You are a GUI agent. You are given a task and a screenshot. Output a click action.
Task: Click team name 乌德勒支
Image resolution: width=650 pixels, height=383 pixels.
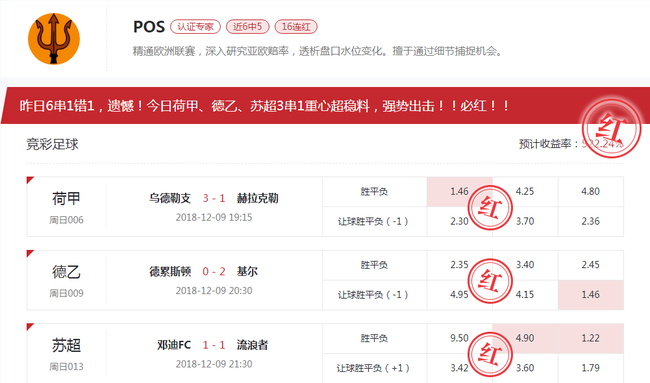point(170,198)
